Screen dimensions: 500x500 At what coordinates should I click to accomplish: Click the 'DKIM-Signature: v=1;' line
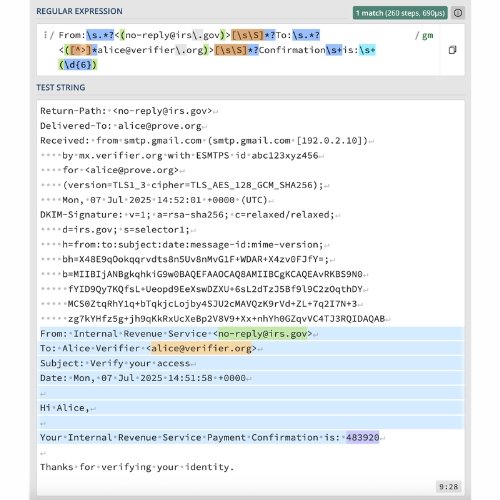pyautogui.click(x=187, y=215)
